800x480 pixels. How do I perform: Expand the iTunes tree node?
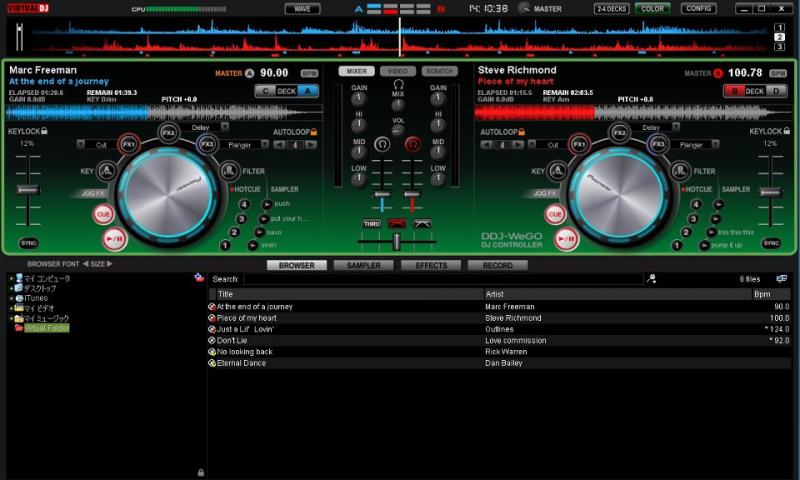pyautogui.click(x=12, y=298)
